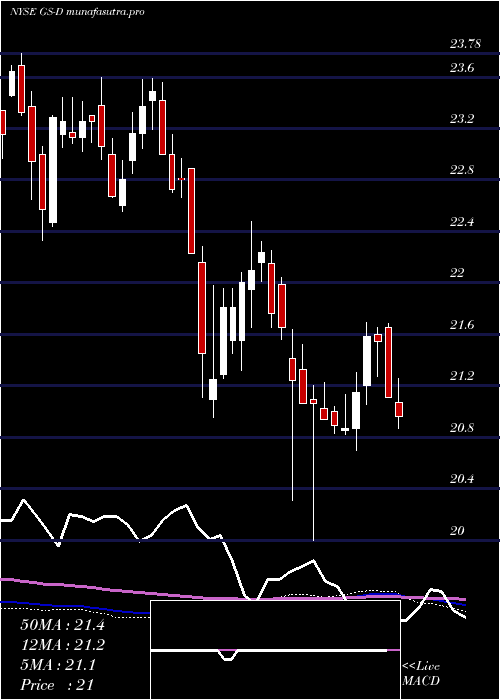Click the 20.8 price axis label
The width and height of the screenshot is (500, 700).
(462, 428)
